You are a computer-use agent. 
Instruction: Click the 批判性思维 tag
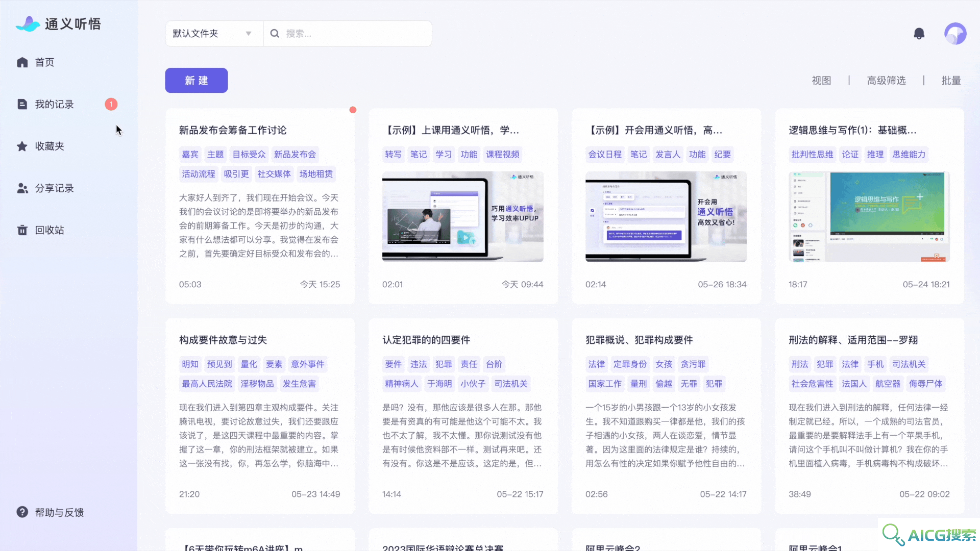(812, 155)
